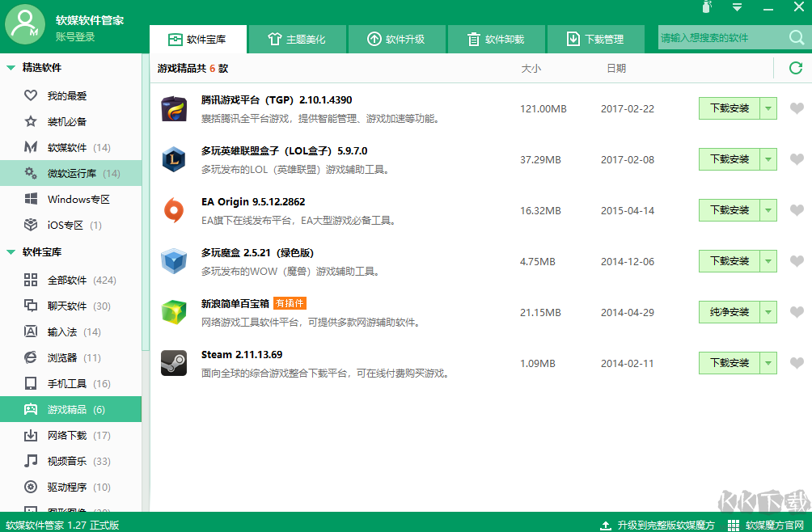Select 输入法 category
Screen dimensions: 812x532
[x=70, y=331]
